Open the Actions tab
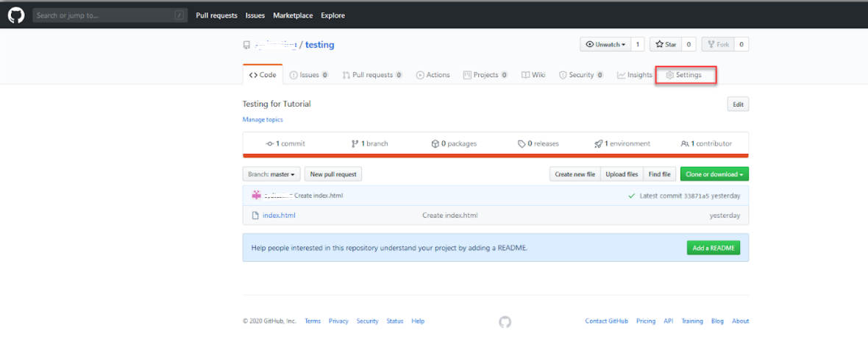 click(433, 75)
